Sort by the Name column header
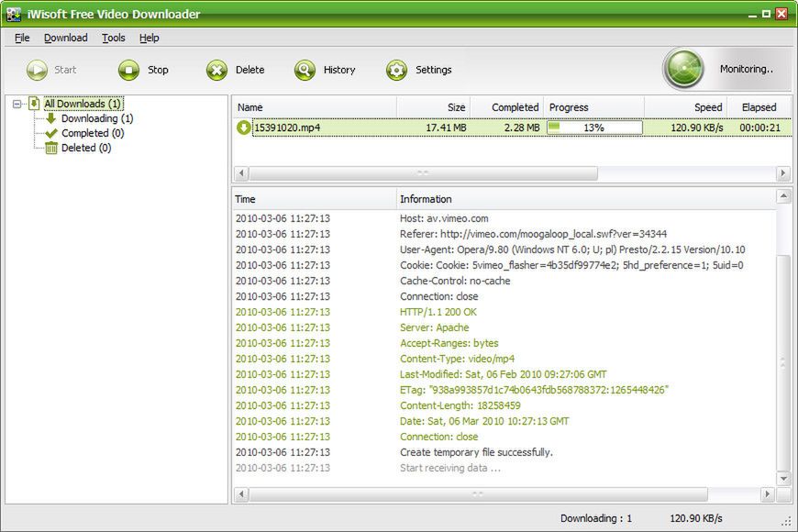 click(x=315, y=107)
